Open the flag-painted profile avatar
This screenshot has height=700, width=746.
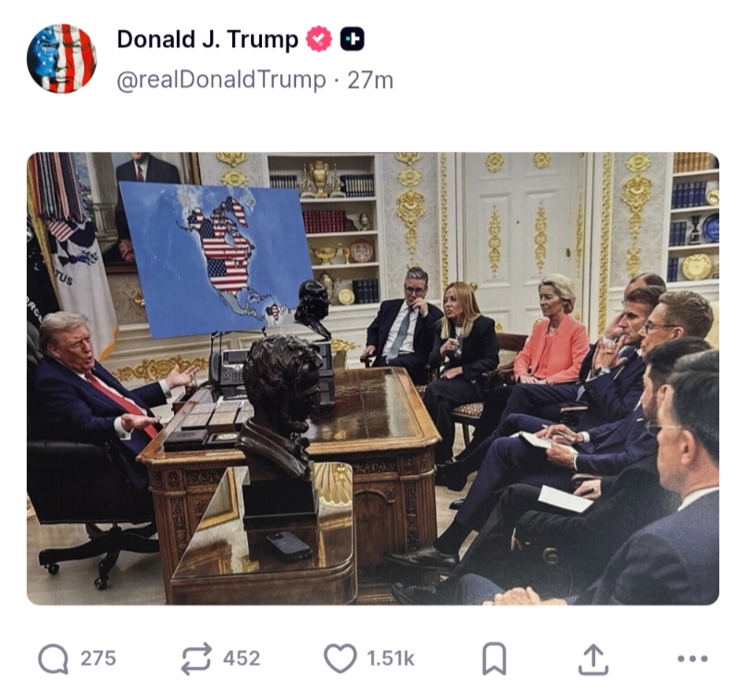click(x=62, y=58)
